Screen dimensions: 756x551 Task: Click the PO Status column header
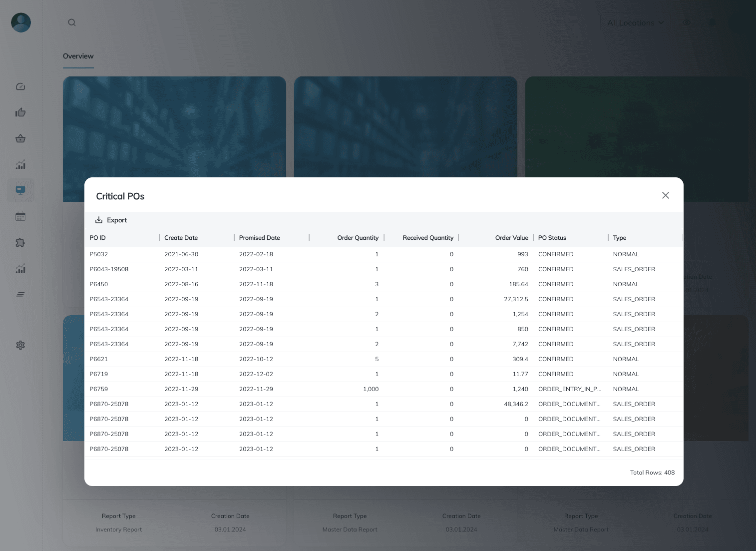point(552,238)
